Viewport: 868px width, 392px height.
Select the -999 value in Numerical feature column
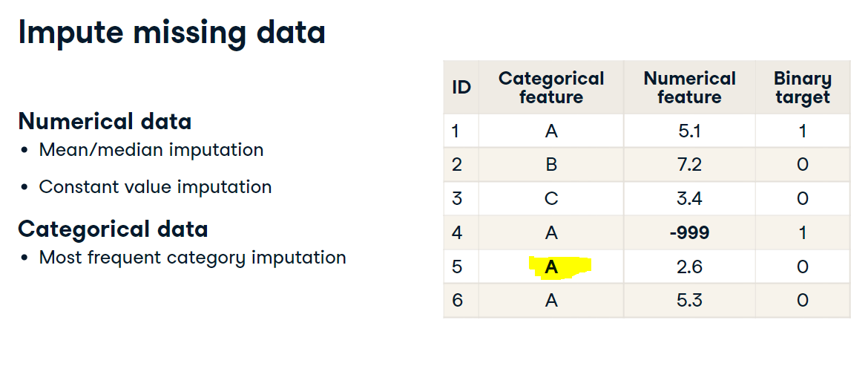(689, 233)
